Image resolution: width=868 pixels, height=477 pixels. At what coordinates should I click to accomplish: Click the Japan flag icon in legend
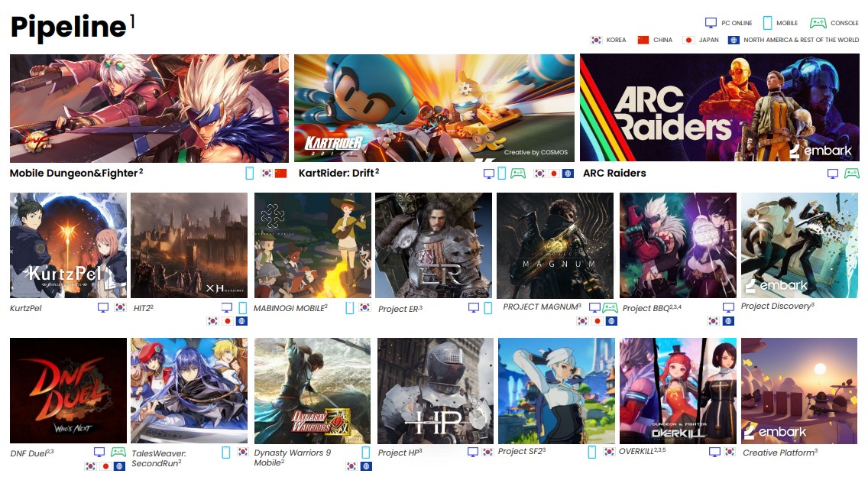pos(688,40)
